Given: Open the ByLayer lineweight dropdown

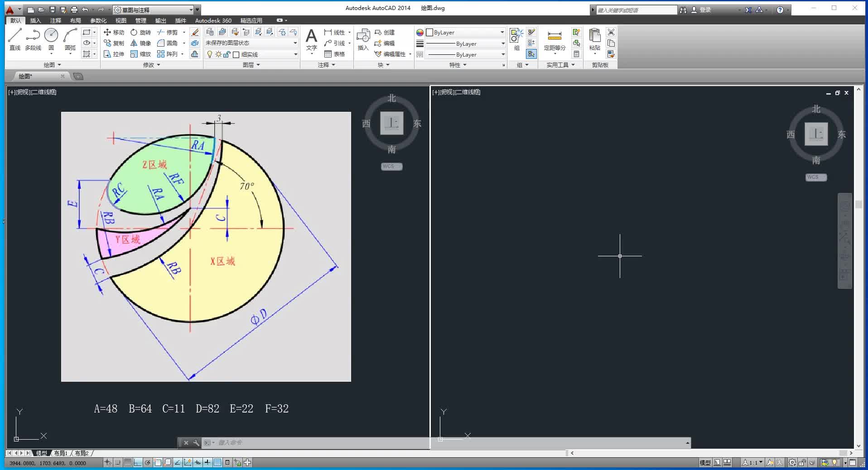Looking at the screenshot, I should (x=465, y=43).
